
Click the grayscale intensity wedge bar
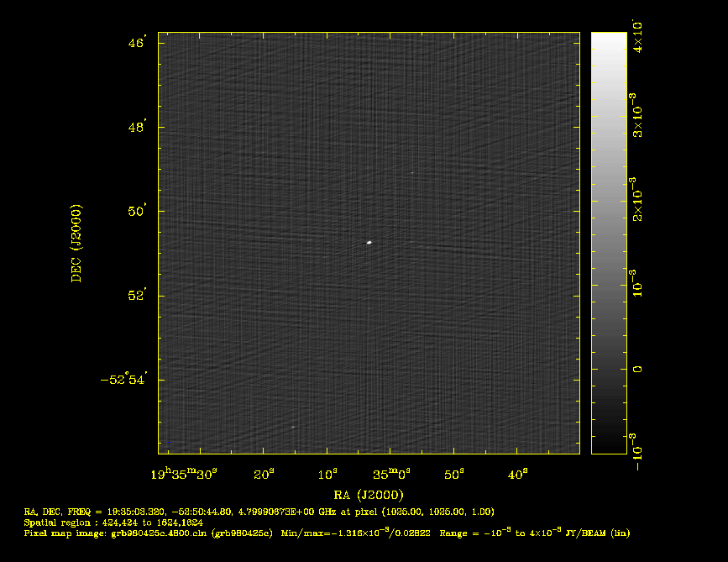click(609, 243)
